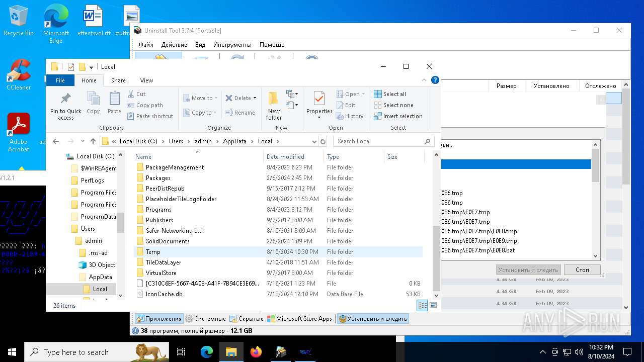Expand address bar history dropdown
Screen dimensions: 644x362
pos(314,141)
